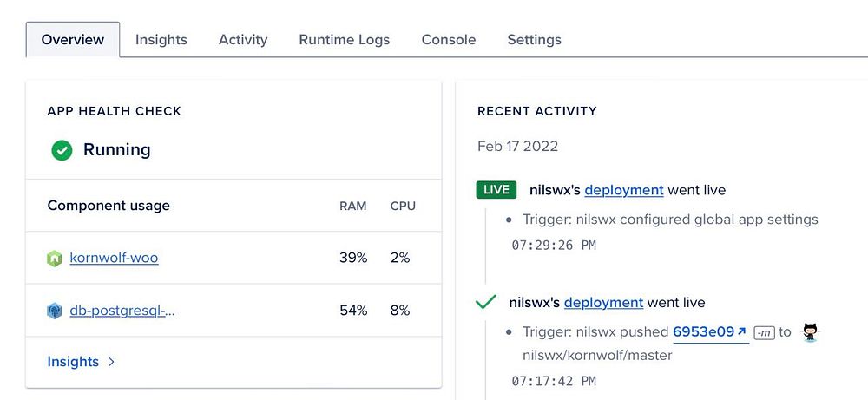Image resolution: width=868 pixels, height=400 pixels.
Task: Click the green Running status check icon
Action: [62, 150]
